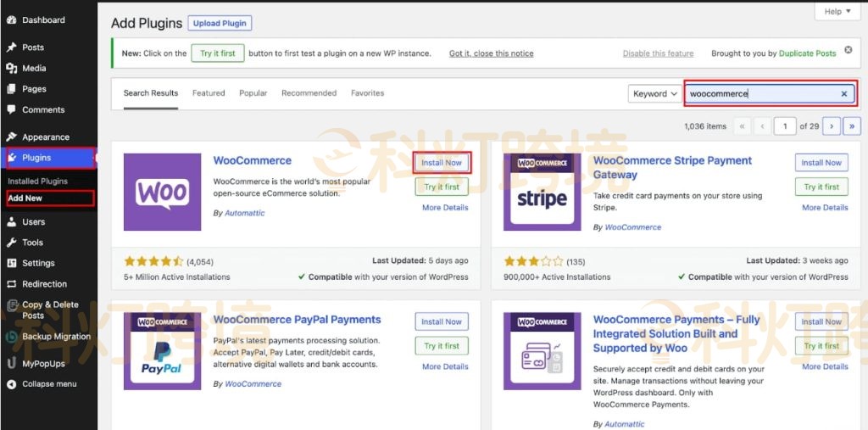868x430 pixels.
Task: Go to next page of results
Action: pyautogui.click(x=832, y=126)
